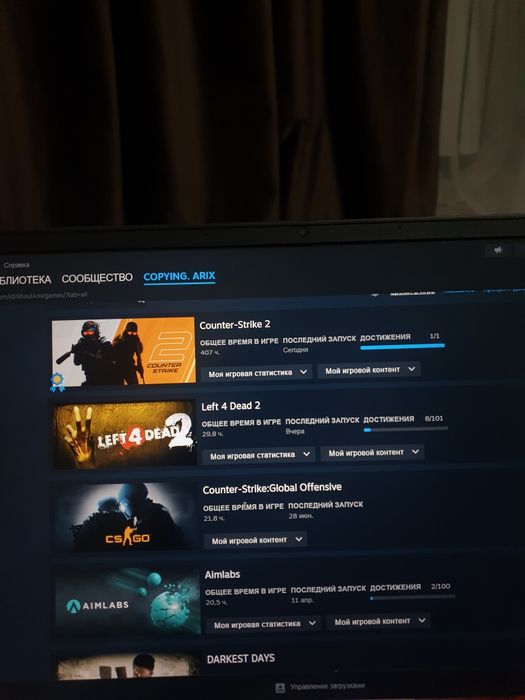Screen dimensions: 525x700
Task: Select the COPYING. ARIX profile tab
Action: (179, 276)
